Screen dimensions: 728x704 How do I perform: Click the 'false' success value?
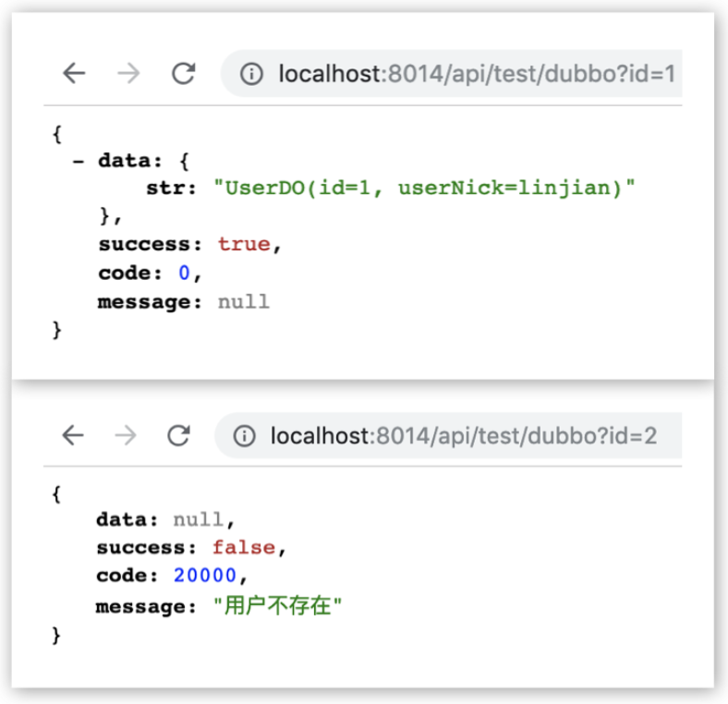[x=244, y=547]
